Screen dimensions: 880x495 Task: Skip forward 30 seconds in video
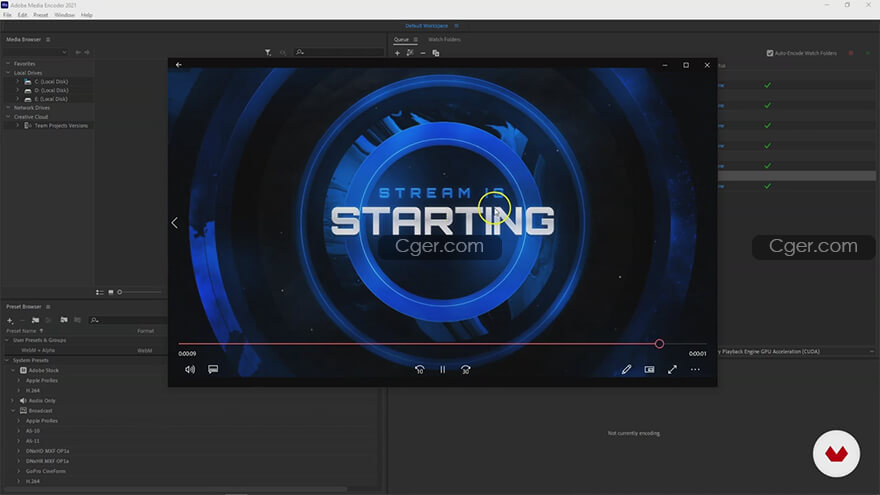[x=466, y=369]
